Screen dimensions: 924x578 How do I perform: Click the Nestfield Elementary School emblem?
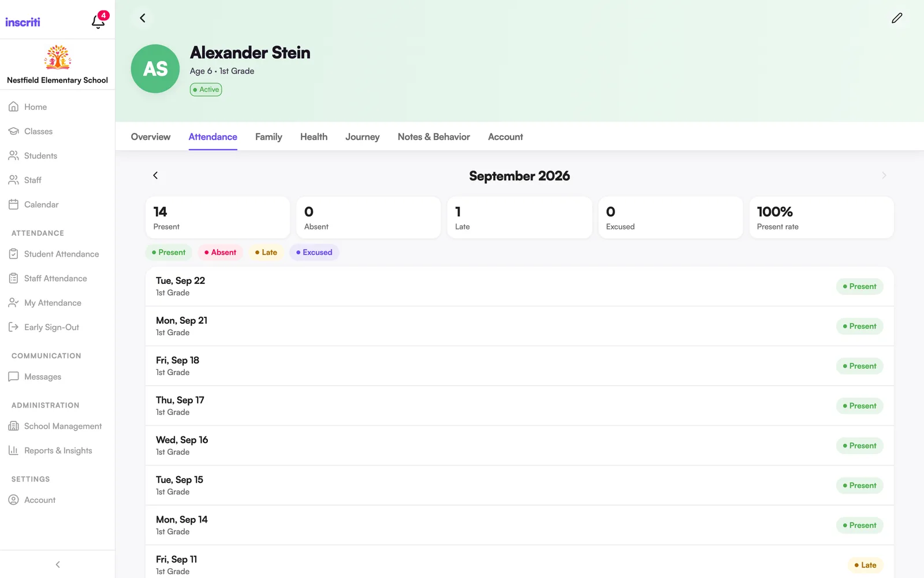coord(58,57)
